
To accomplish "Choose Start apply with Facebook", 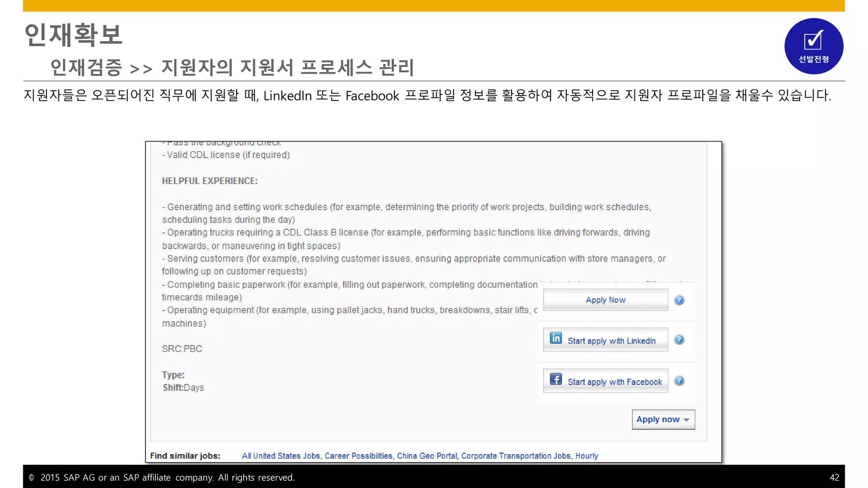I will [x=614, y=382].
